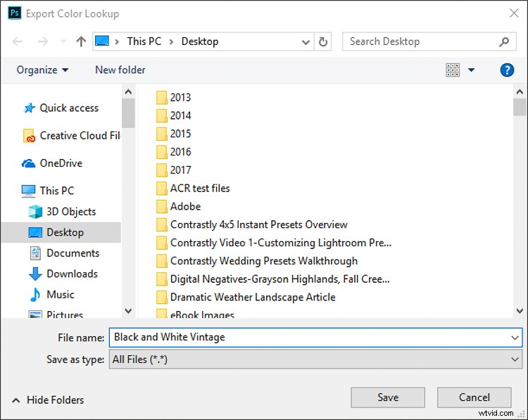This screenshot has height=420, width=528.
Task: Expand the File name history dropdown arrow
Action: pos(515,338)
